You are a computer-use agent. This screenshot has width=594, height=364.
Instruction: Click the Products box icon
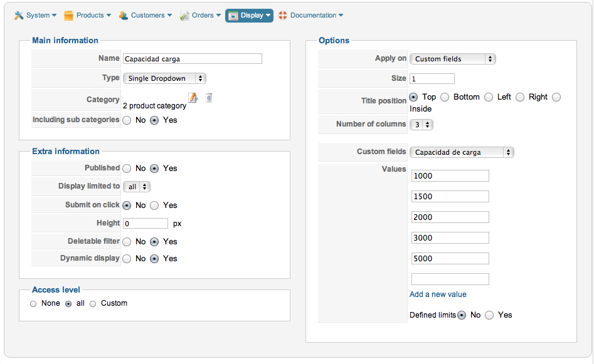(69, 15)
